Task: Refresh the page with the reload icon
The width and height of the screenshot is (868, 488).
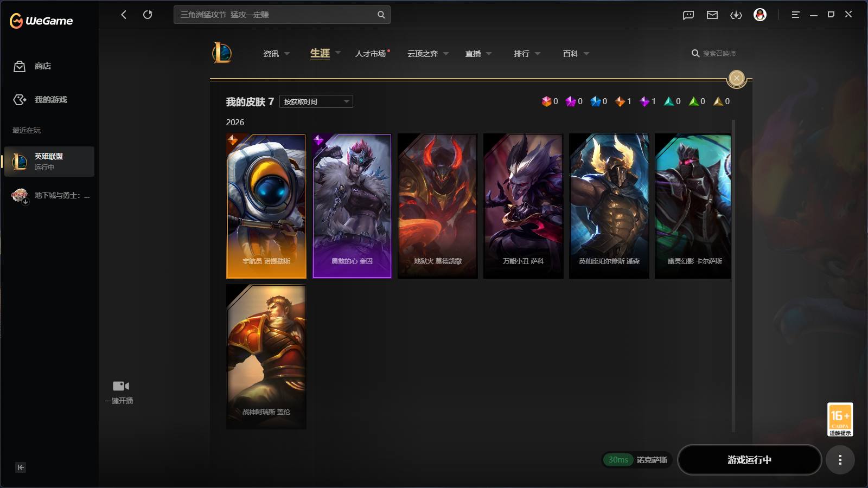Action: [148, 15]
